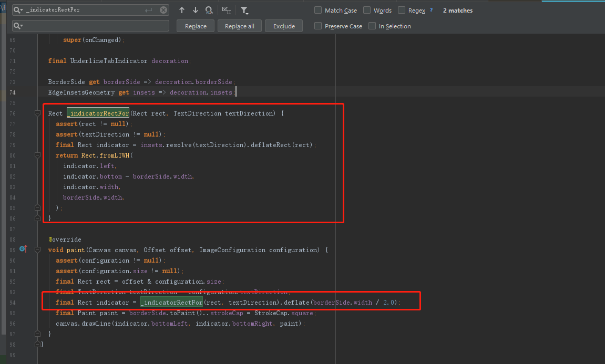Click the Replace button
Viewport: 605px width, 364px height.
coord(196,26)
